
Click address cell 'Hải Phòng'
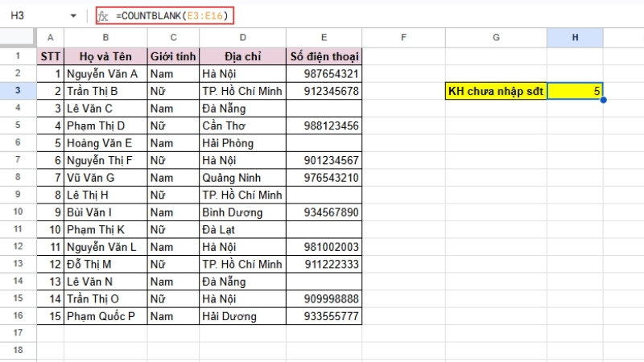click(243, 143)
